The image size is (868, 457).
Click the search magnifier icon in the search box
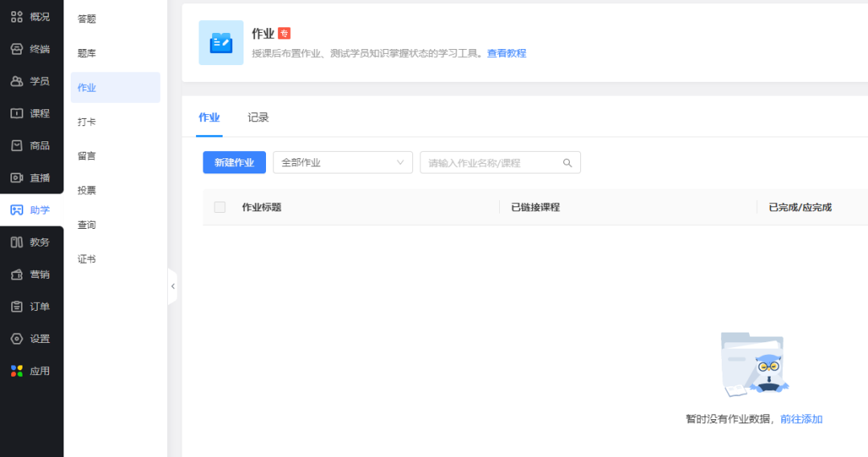(x=567, y=163)
